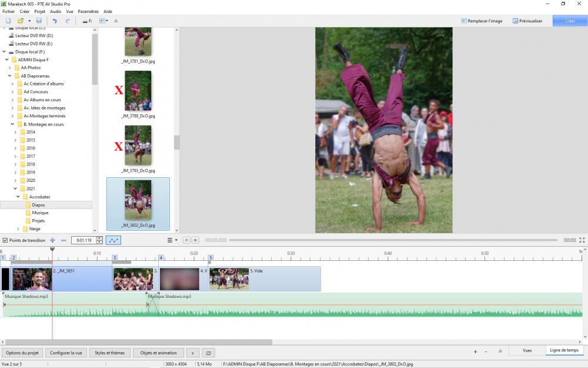Stop preview playback

(196, 240)
